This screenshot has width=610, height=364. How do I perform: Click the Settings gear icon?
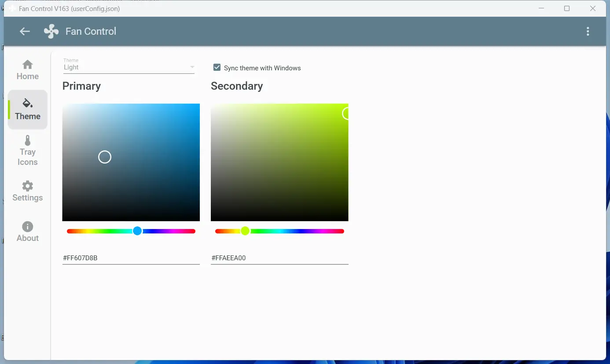point(28,186)
